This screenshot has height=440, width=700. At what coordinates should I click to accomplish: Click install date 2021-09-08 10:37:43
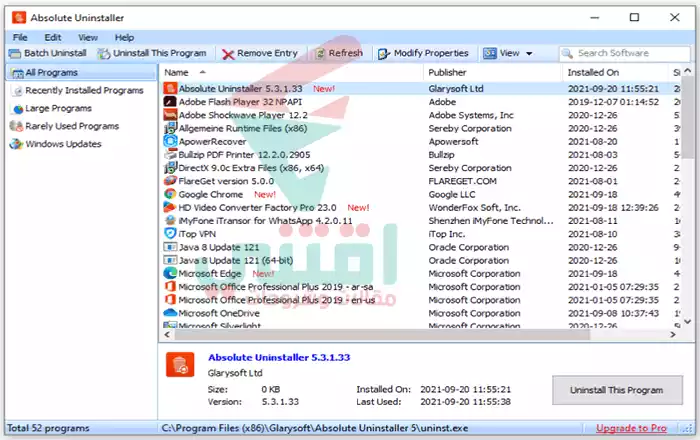tap(613, 313)
